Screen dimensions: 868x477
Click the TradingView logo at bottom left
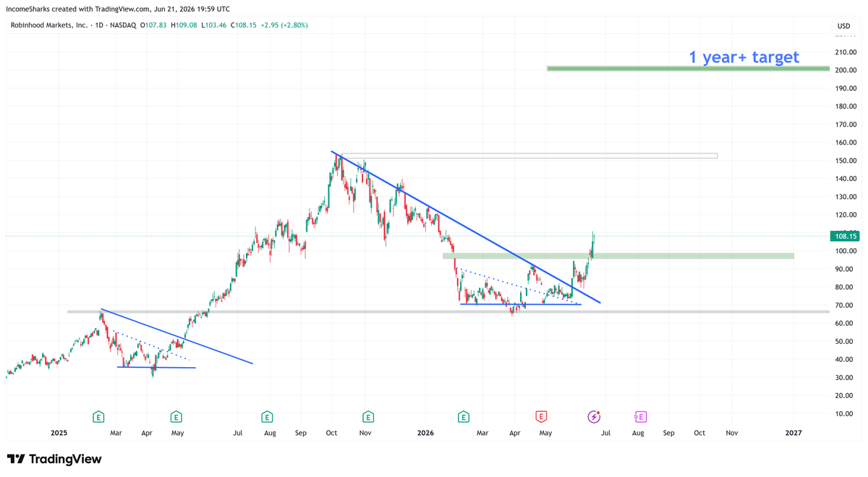point(54,459)
